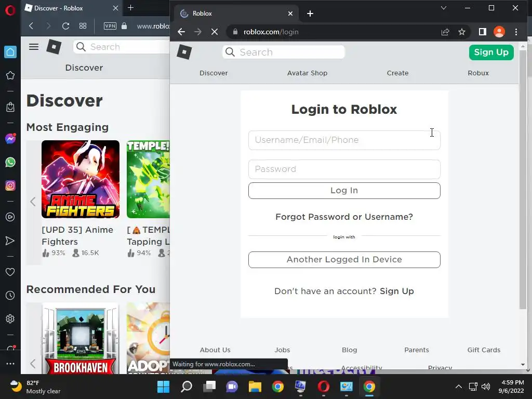Select Robux nav item
532x399 pixels.
(x=478, y=73)
